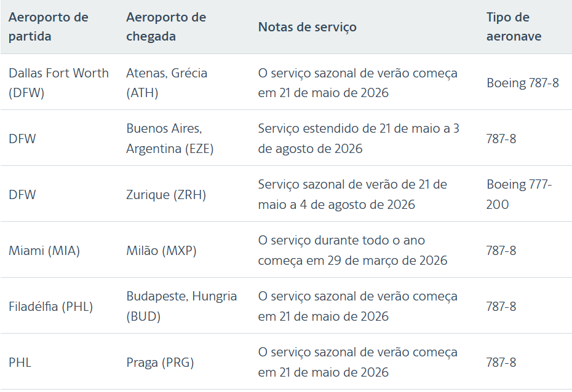Click the Zurique seasonal service note cell
The width and height of the screenshot is (572, 392).
(x=352, y=194)
